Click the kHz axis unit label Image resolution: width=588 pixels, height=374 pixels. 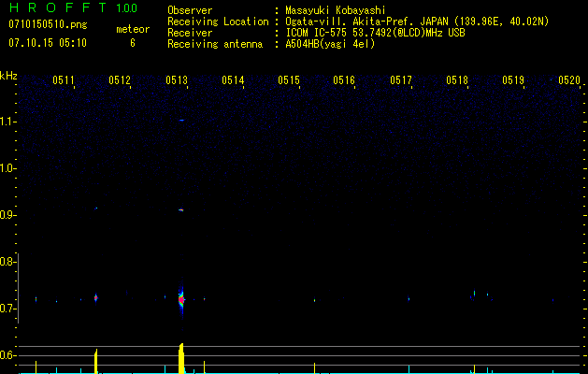click(x=8, y=76)
